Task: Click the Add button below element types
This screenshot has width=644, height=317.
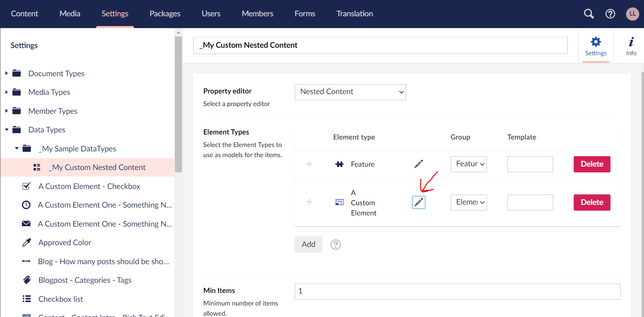Action: [308, 244]
